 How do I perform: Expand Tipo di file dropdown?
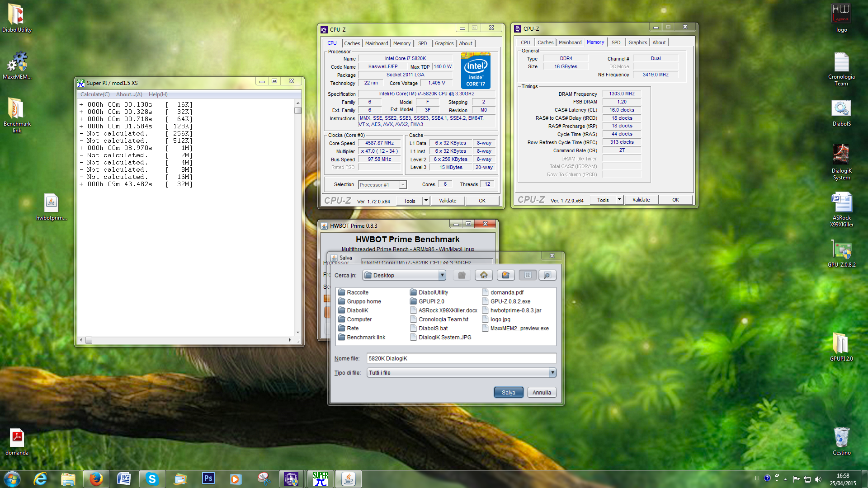click(x=552, y=373)
